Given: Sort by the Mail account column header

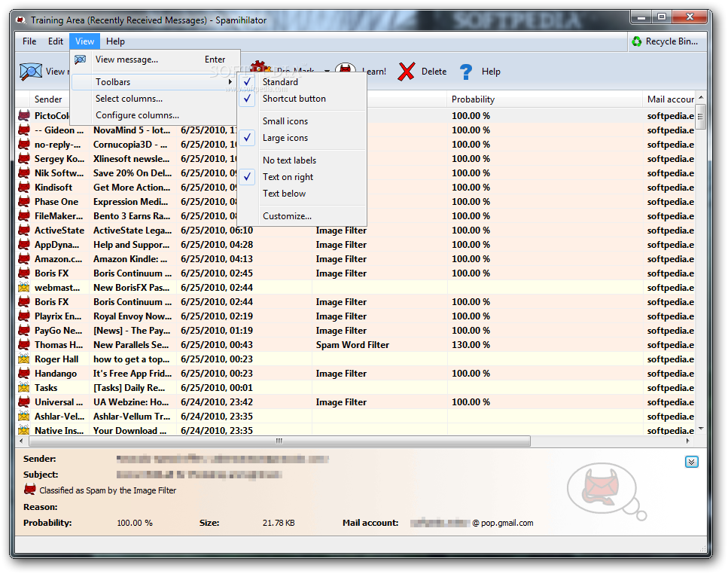Looking at the screenshot, I should pos(671,99).
